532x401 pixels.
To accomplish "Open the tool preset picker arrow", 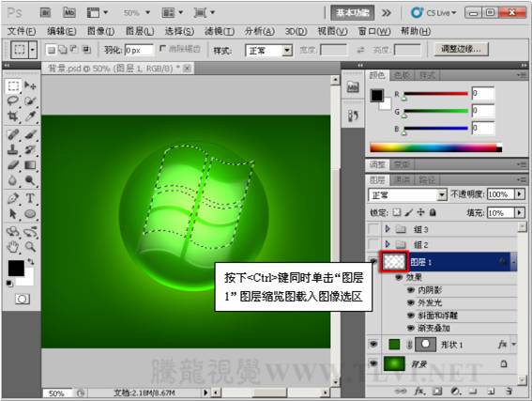I will click(33, 50).
